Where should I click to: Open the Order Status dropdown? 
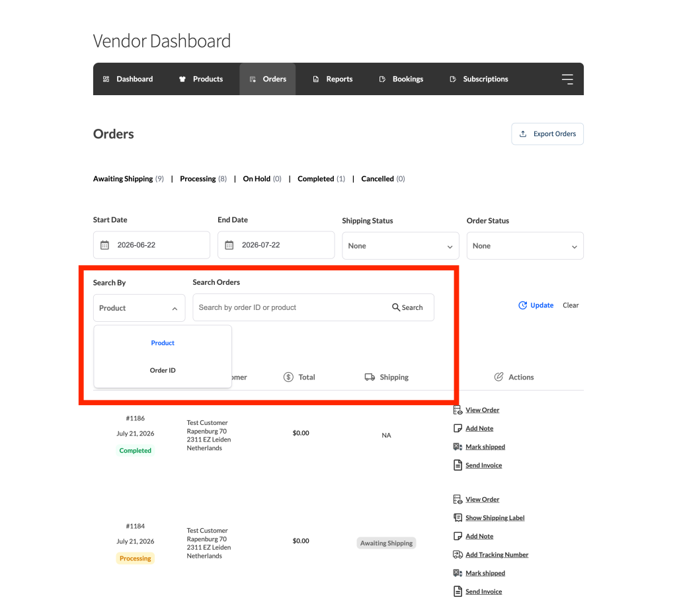[x=524, y=246]
